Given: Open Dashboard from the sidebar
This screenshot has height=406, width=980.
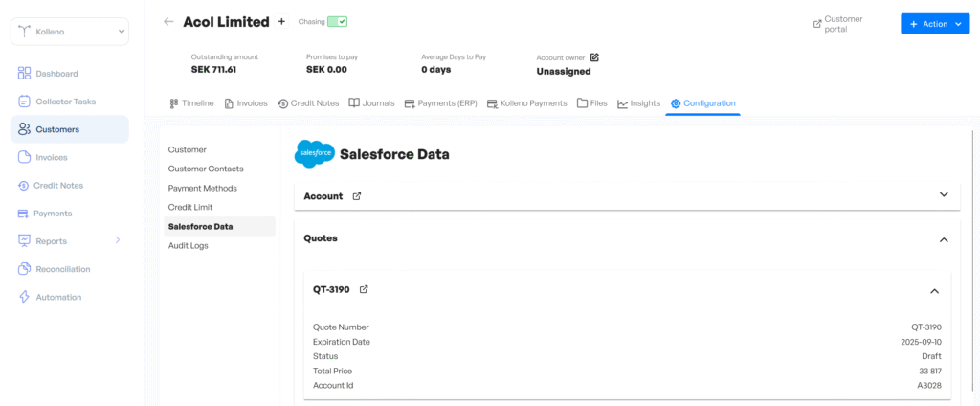Looking at the screenshot, I should click(56, 74).
